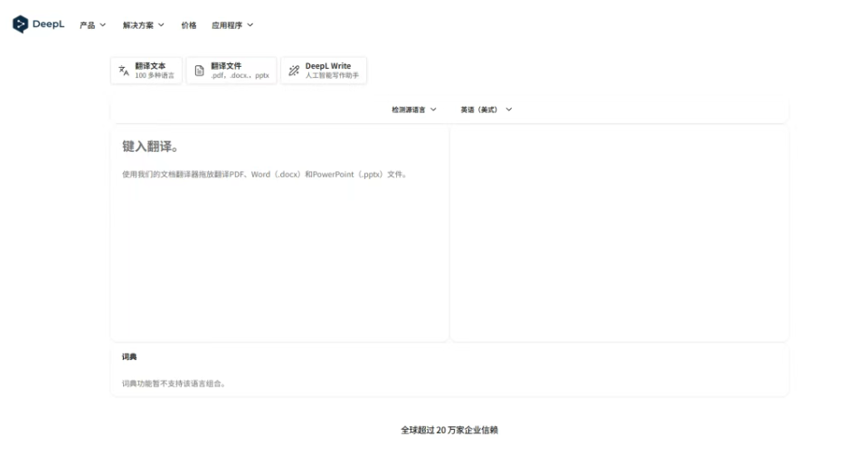Click the 人工智能写作助手 subtitle

tap(332, 75)
